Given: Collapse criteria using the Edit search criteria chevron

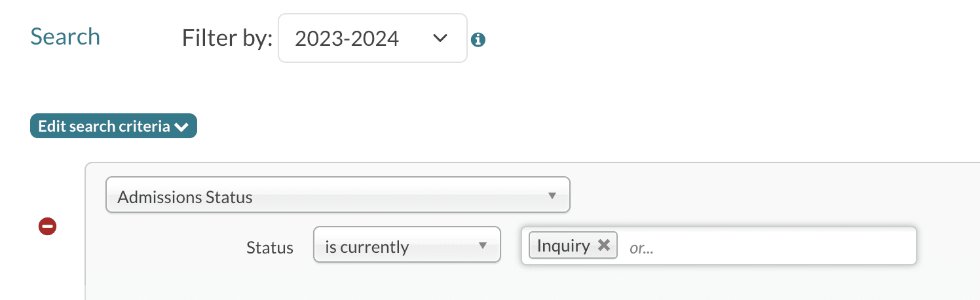Looking at the screenshot, I should click(181, 127).
